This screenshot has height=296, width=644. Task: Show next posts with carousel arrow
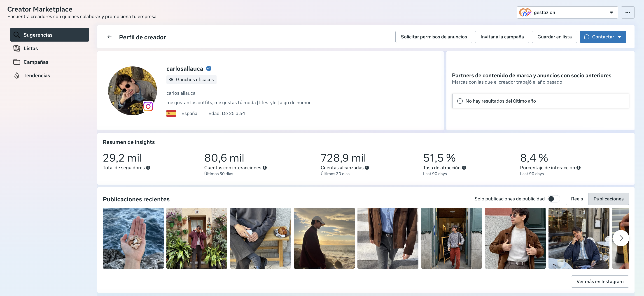[x=621, y=238]
